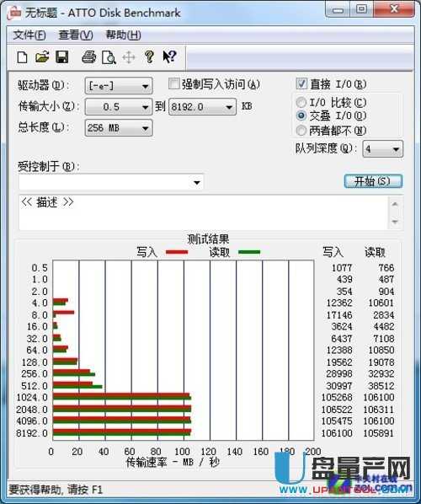The height and width of the screenshot is (504, 421).
Task: Click the move crosshair toolbar icon
Action: point(129,58)
